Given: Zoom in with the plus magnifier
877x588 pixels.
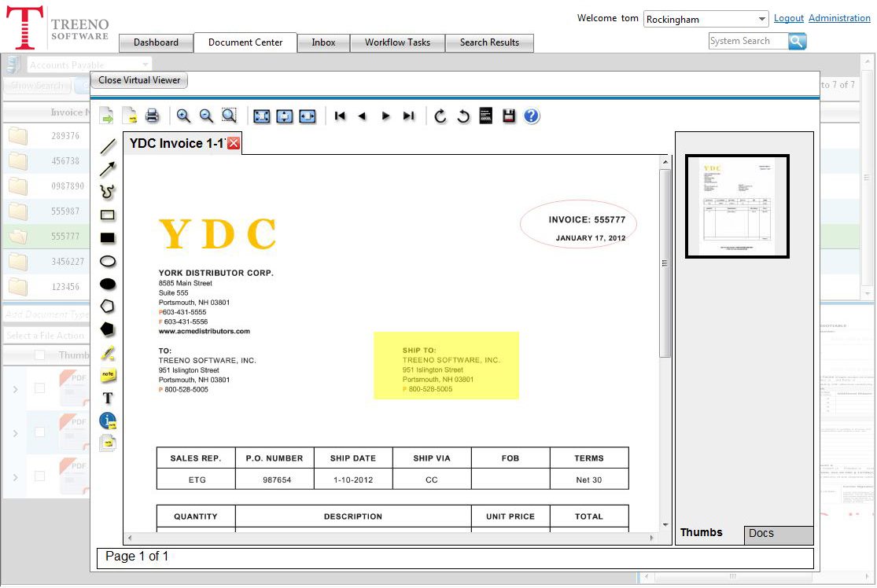Looking at the screenshot, I should [x=183, y=116].
